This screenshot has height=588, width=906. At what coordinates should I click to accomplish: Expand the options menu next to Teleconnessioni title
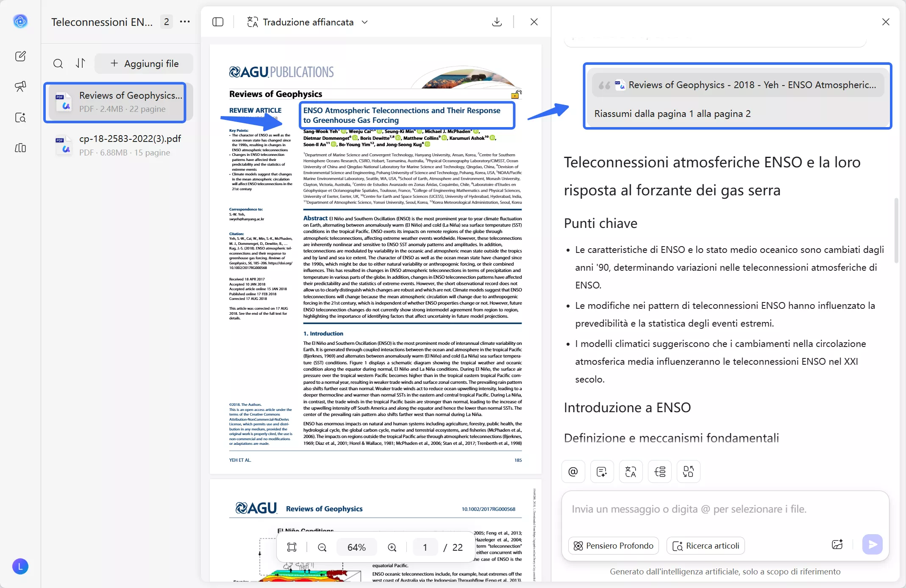185,22
